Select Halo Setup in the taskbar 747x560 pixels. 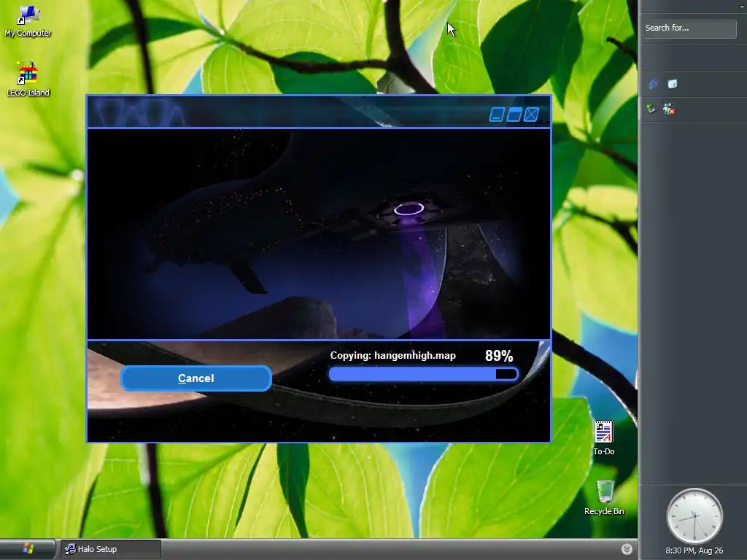[x=111, y=549]
